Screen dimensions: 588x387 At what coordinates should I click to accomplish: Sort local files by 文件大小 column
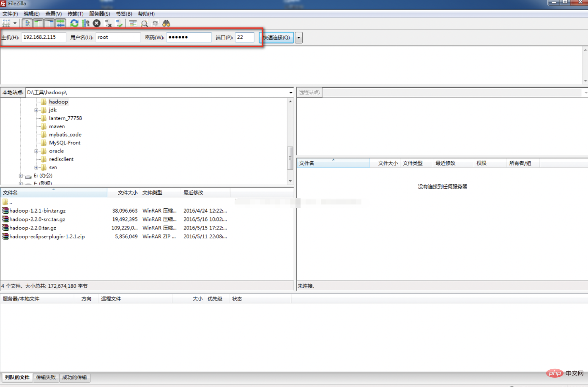point(123,193)
